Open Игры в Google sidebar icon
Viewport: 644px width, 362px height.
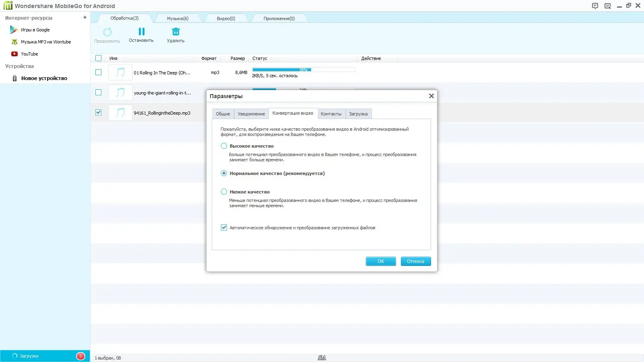[14, 30]
